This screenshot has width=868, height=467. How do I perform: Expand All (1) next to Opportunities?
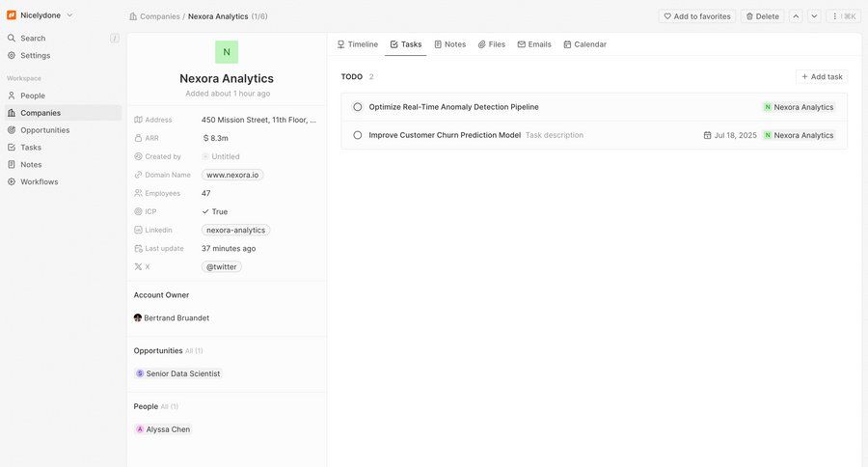[x=194, y=350]
